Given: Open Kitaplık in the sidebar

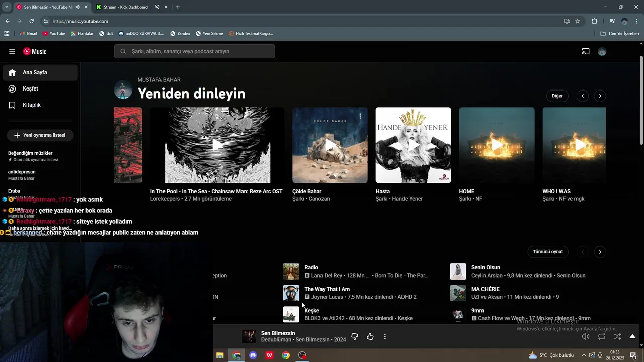Looking at the screenshot, I should pyautogui.click(x=40, y=105).
